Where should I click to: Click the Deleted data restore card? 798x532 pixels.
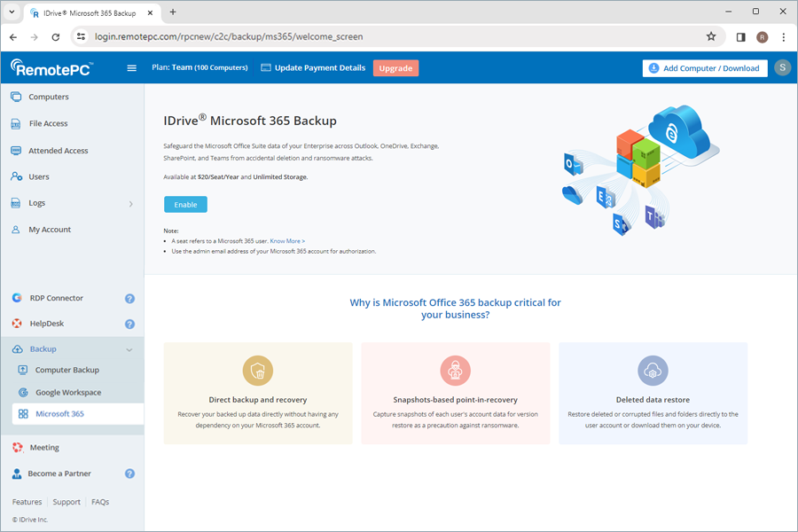coord(653,393)
